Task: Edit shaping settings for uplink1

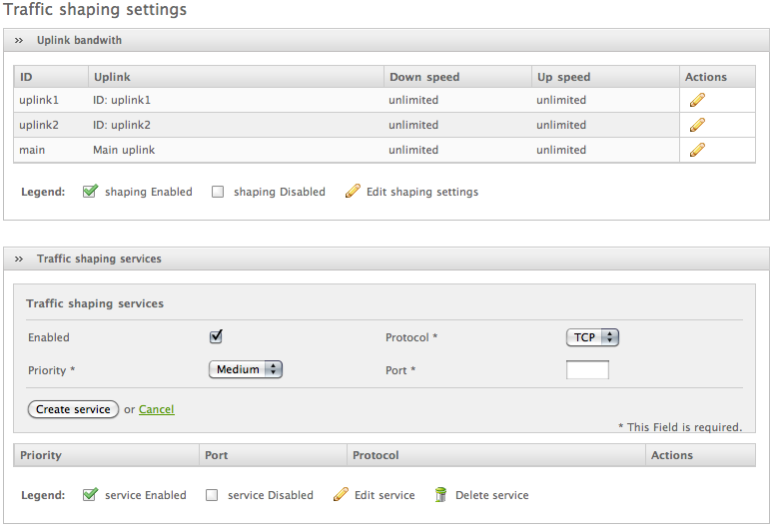Action: pyautogui.click(x=697, y=100)
